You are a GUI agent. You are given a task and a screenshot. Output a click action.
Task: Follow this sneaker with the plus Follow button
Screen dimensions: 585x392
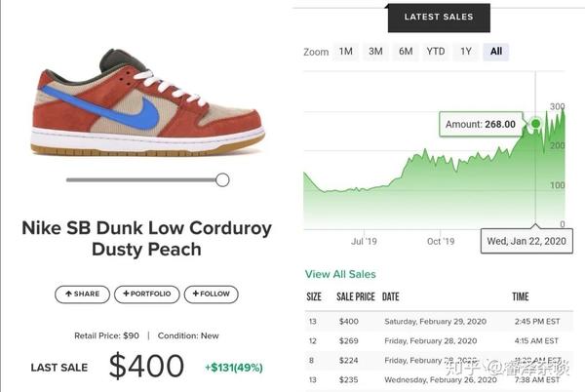(212, 294)
